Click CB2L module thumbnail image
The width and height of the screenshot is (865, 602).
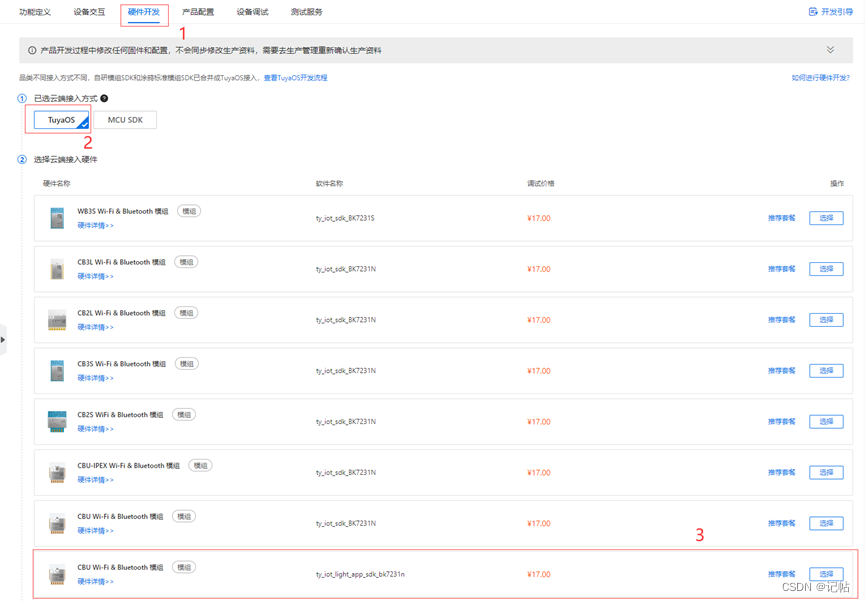coord(57,319)
